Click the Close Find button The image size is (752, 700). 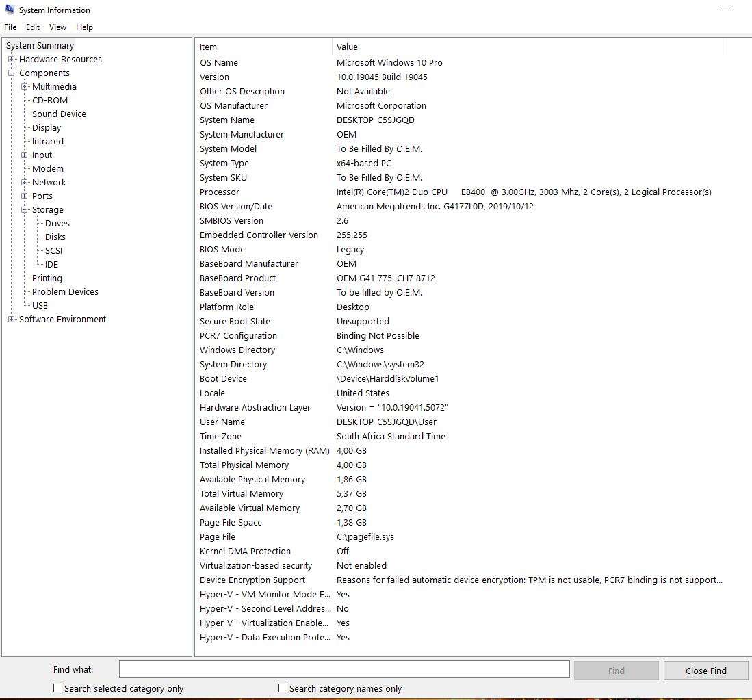[x=705, y=671]
